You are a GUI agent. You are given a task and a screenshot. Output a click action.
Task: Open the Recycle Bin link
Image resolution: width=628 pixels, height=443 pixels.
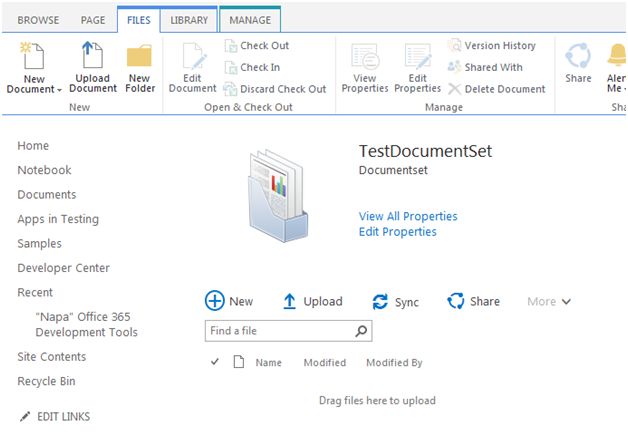point(46,381)
